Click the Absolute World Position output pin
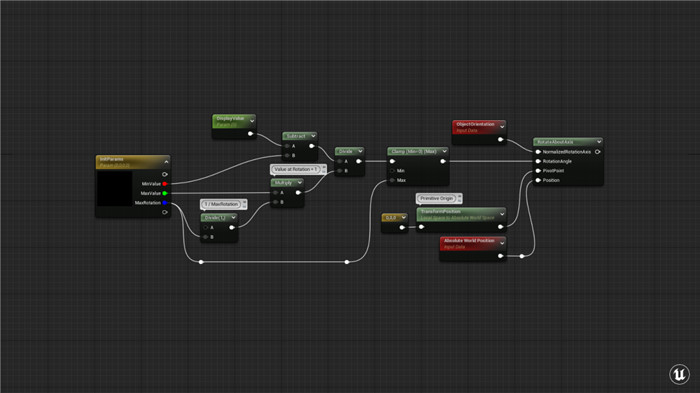Image resolution: width=700 pixels, height=393 pixels. (500, 256)
